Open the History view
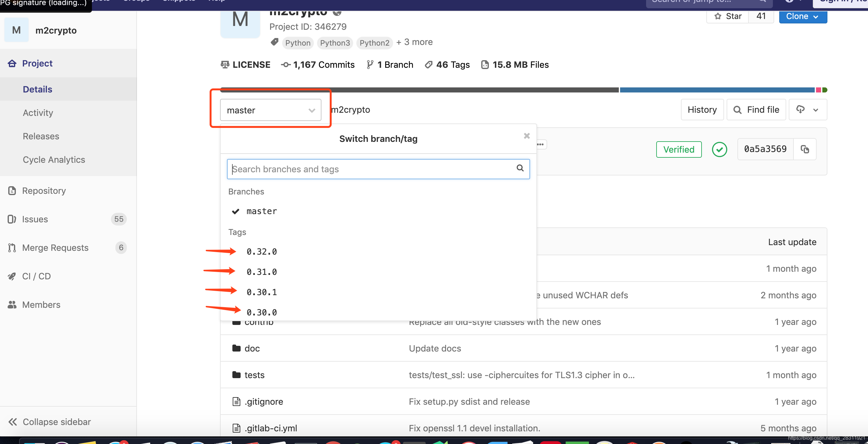This screenshot has width=868, height=444. point(702,110)
